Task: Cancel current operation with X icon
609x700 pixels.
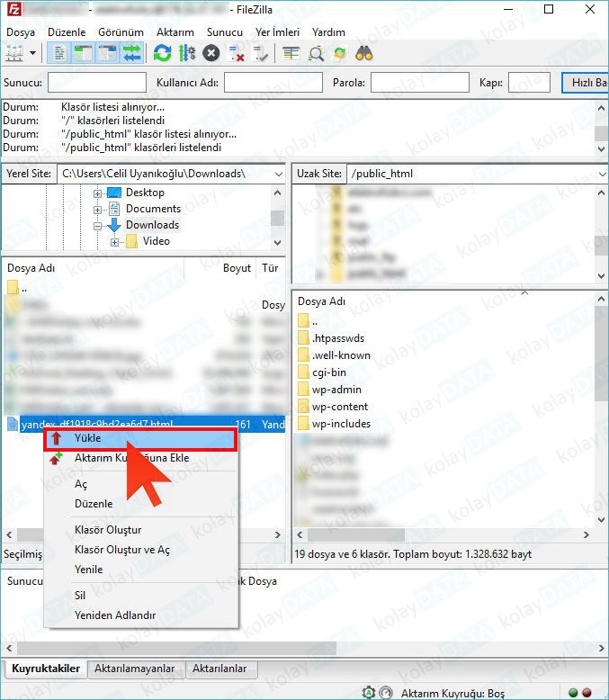Action: click(x=211, y=53)
